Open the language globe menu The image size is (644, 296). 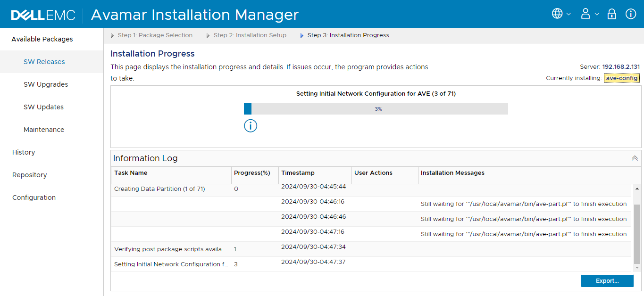561,14
